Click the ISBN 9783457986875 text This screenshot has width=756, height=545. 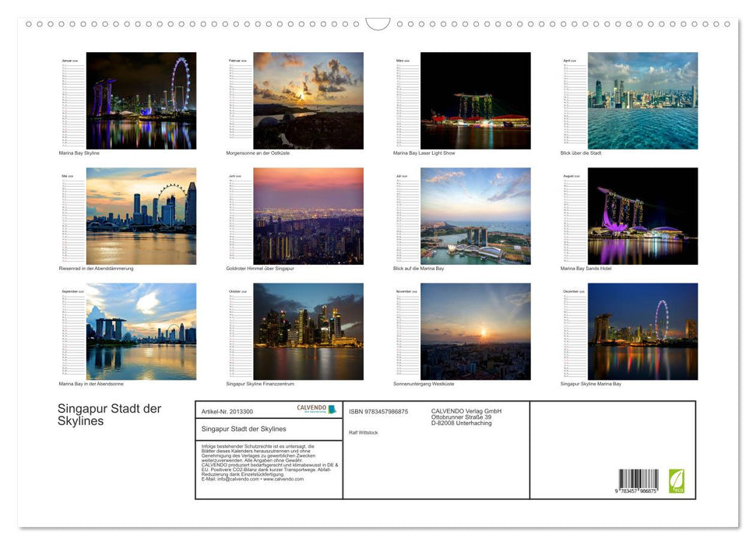378,411
